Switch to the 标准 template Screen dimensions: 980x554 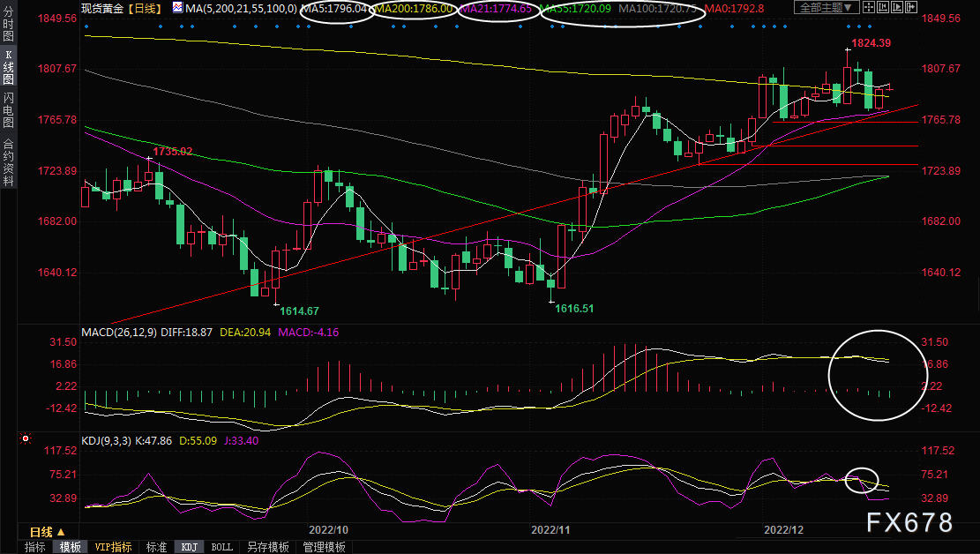click(x=156, y=547)
